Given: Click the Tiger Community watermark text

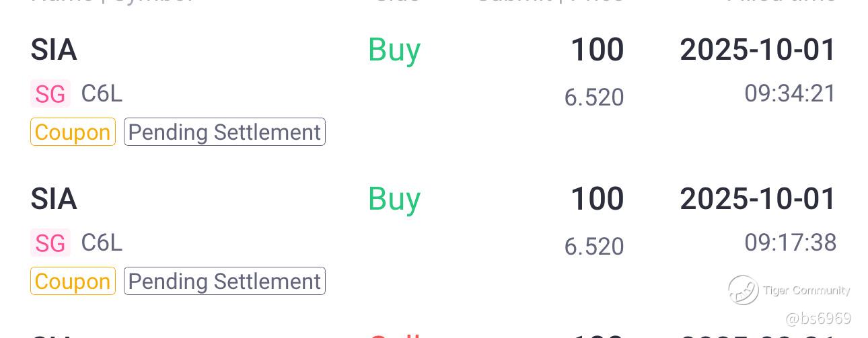Looking at the screenshot, I should tap(806, 290).
